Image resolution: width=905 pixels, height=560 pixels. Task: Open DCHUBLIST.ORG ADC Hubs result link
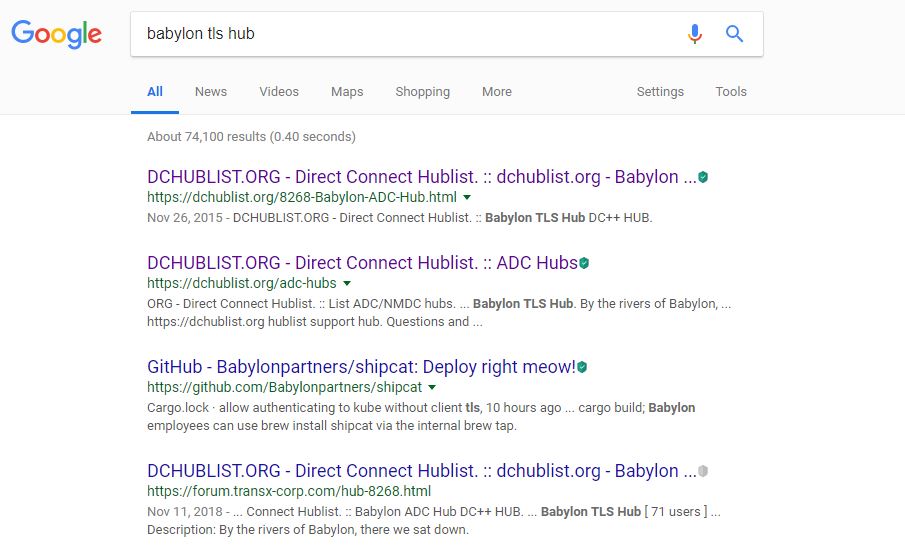tap(362, 263)
